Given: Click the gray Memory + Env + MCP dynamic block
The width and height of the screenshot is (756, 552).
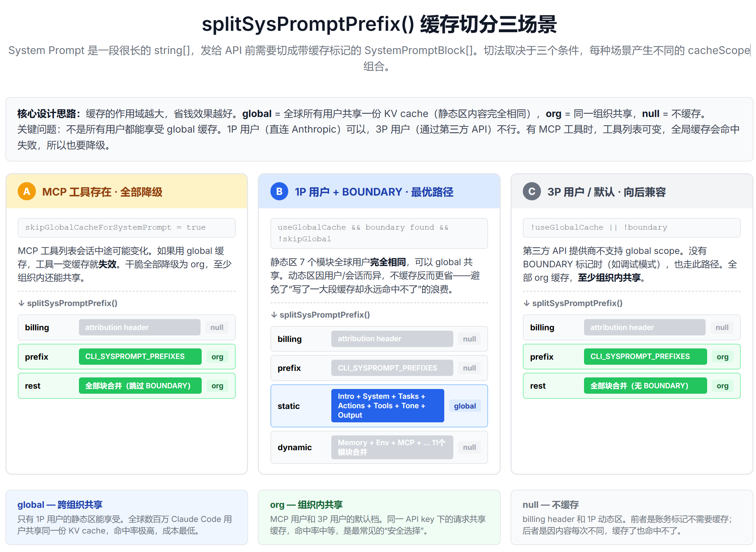Looking at the screenshot, I should (x=392, y=447).
